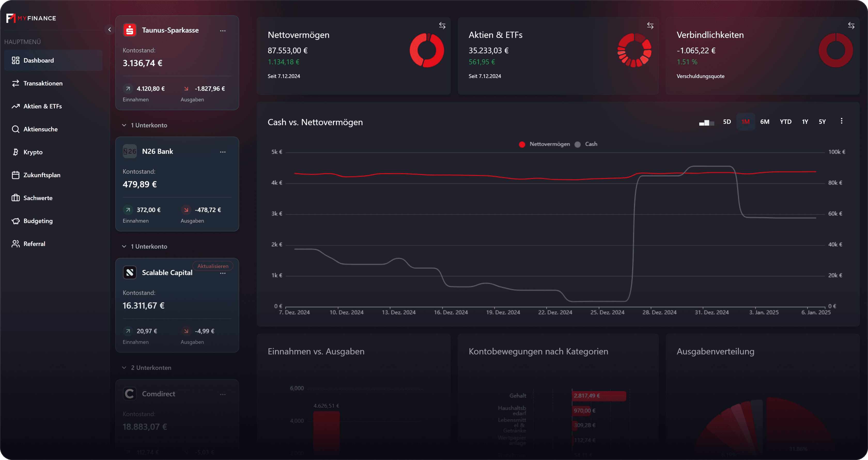Click the N26 Bank balance 479,89 €
This screenshot has height=460, width=868.
tap(139, 184)
